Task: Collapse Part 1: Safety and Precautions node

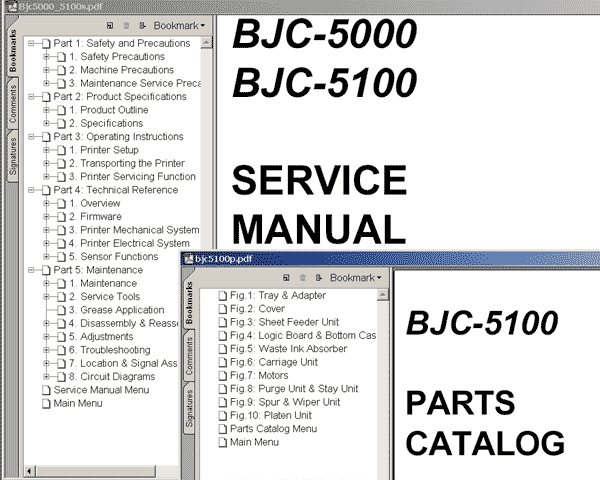Action: [x=32, y=44]
